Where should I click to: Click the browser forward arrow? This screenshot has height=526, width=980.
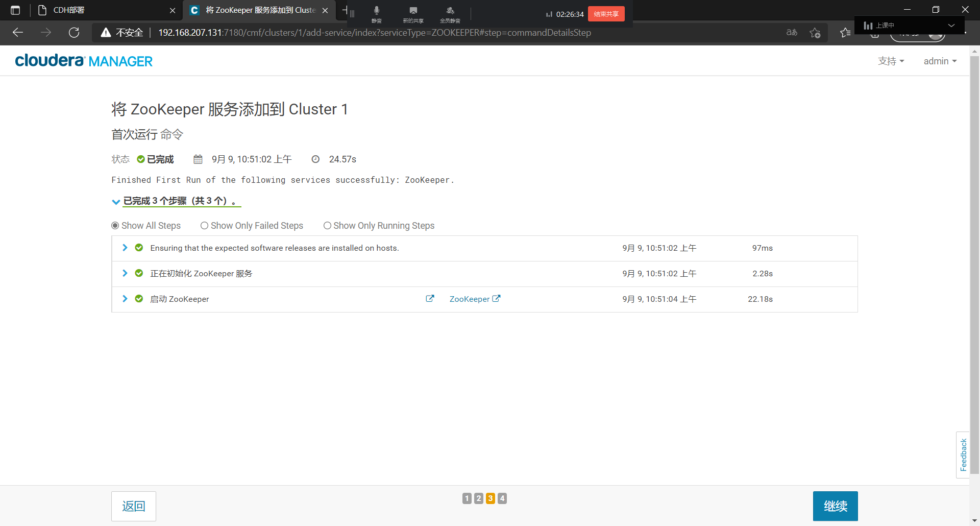[46, 33]
